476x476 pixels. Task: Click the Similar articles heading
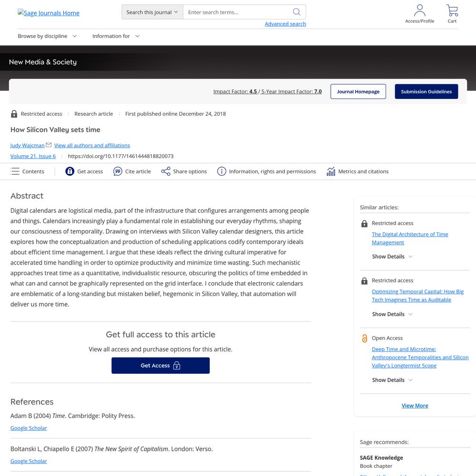pos(379,208)
